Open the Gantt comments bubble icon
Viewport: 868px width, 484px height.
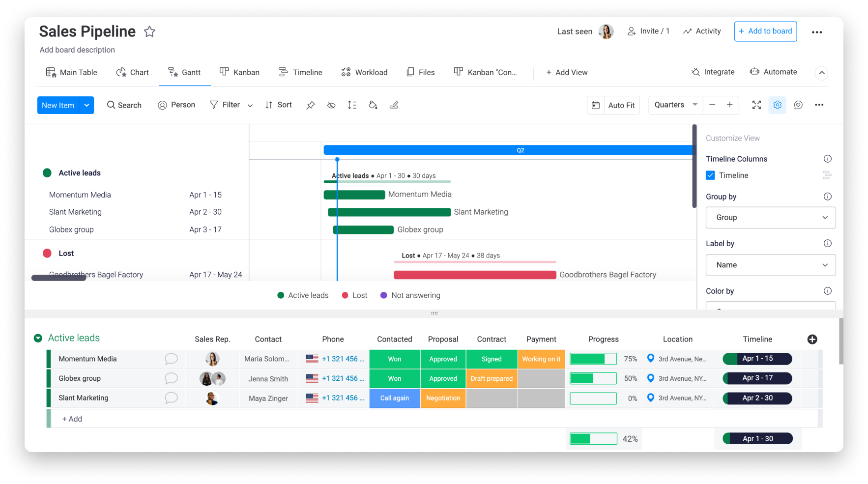click(798, 105)
